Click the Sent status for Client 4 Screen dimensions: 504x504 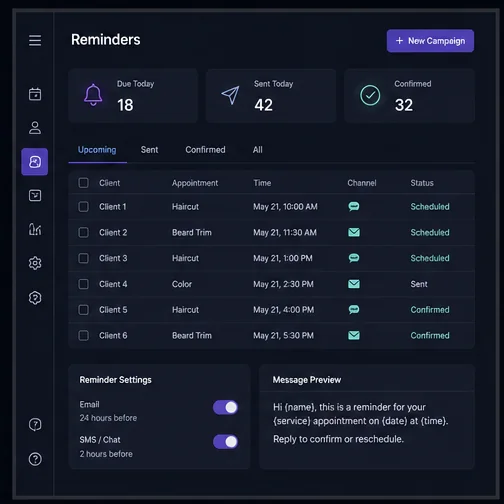click(x=419, y=284)
